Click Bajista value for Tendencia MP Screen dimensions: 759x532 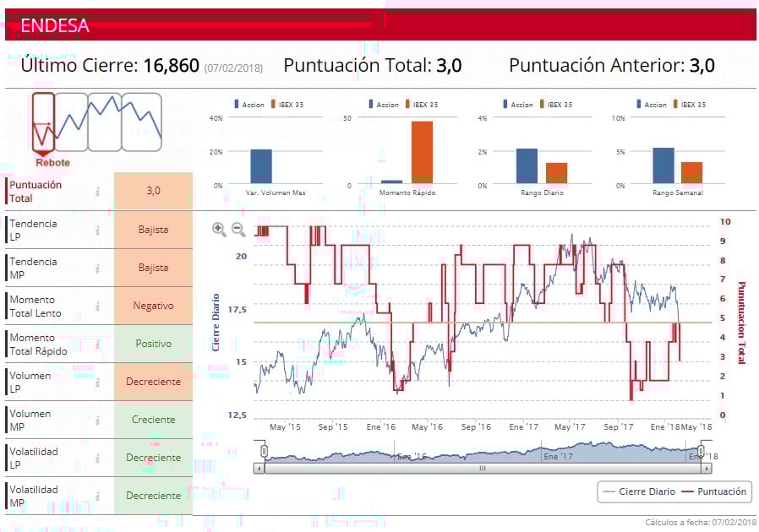coord(154,268)
